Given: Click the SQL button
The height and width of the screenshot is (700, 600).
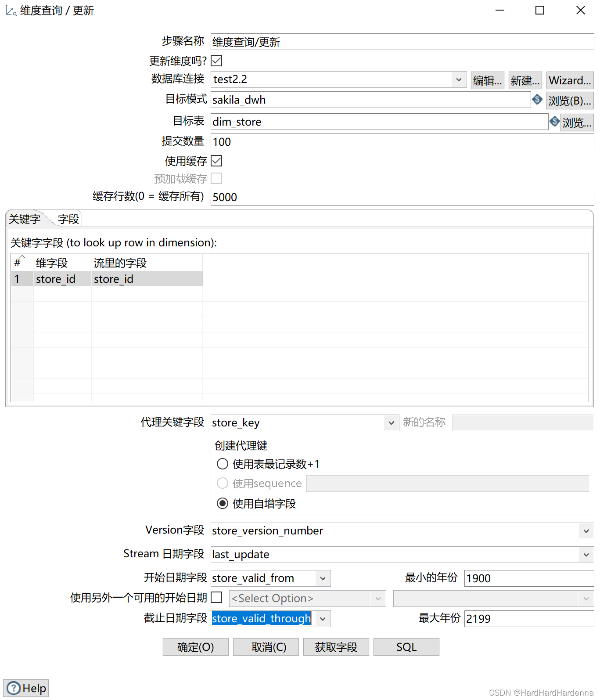Looking at the screenshot, I should (406, 647).
